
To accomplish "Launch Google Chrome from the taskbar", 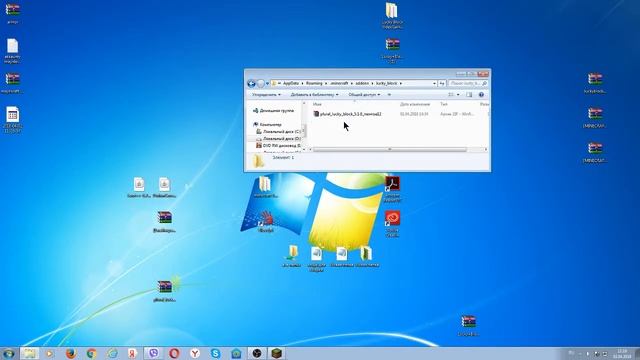I will pos(91,353).
